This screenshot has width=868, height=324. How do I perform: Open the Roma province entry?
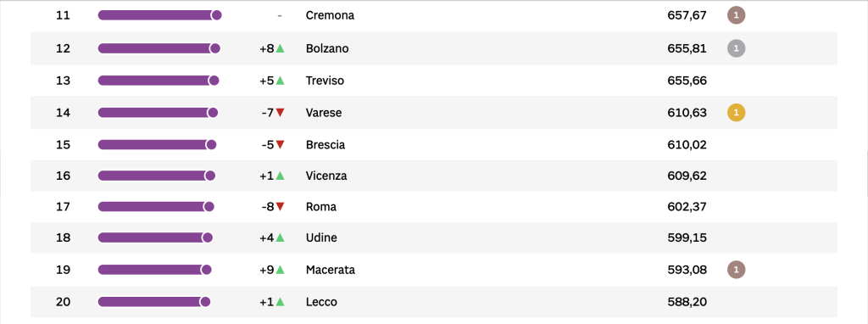321,207
